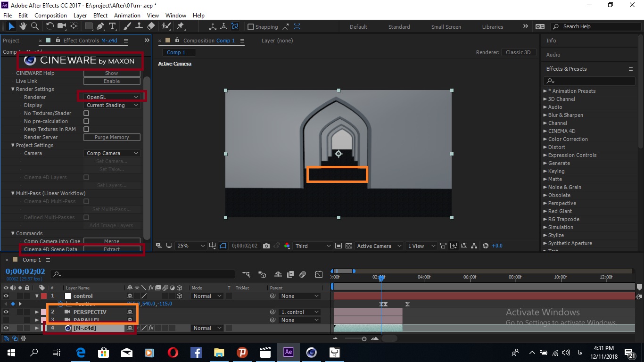
Task: Toggle Position stopwatch on control layer
Action: [60, 304]
